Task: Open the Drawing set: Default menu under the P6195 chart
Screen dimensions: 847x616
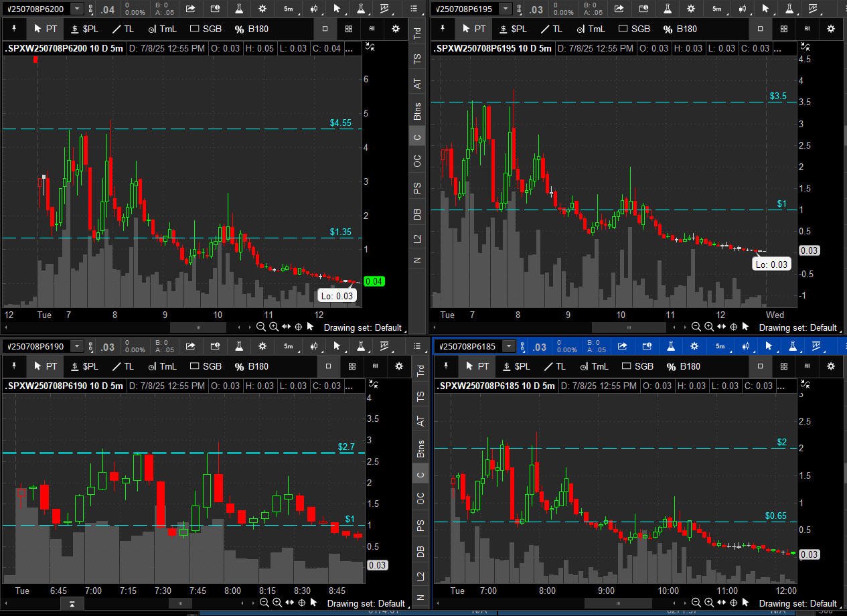Action: pos(797,327)
